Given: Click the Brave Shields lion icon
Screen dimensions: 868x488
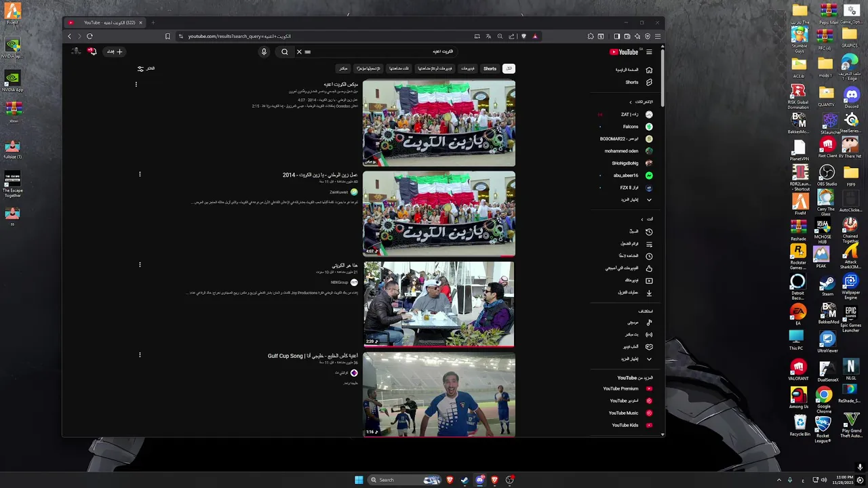Looking at the screenshot, I should 524,37.
